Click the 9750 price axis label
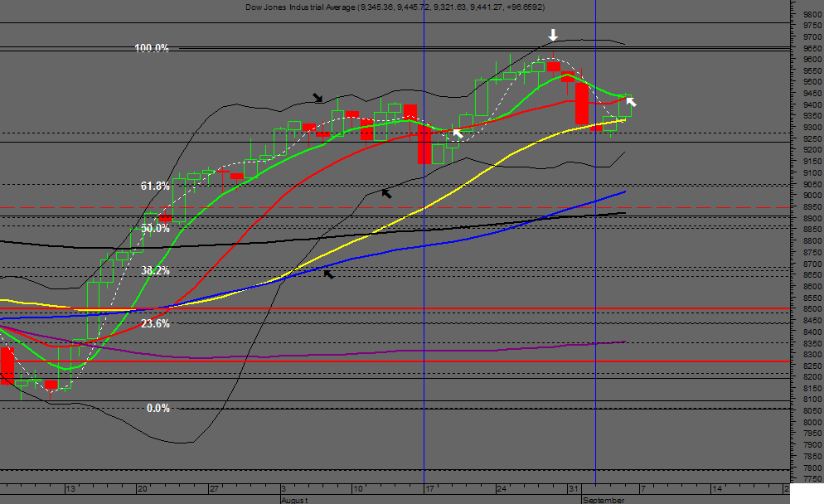This screenshot has width=824, height=504. tap(813, 25)
